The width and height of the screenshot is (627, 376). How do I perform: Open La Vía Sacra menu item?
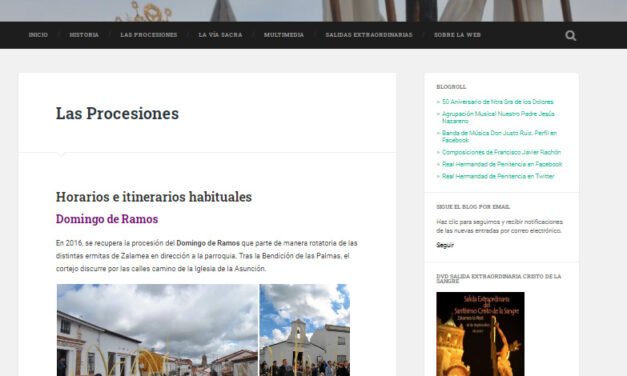pos(220,35)
